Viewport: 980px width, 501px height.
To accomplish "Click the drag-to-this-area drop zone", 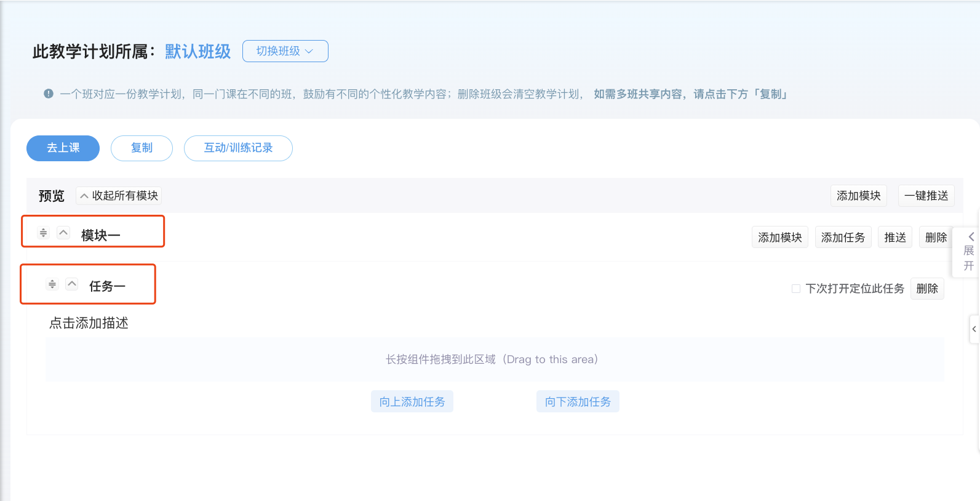I will tap(495, 359).
